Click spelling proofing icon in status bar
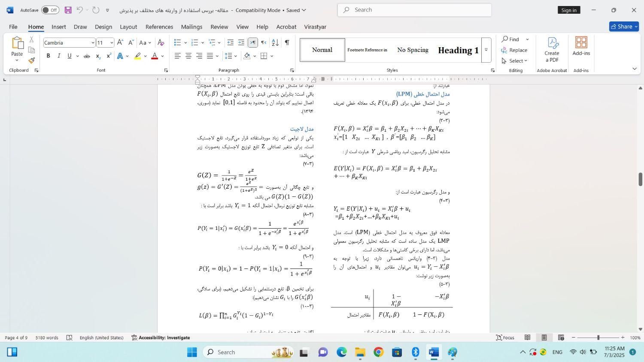This screenshot has height=362, width=644. pyautogui.click(x=70, y=338)
